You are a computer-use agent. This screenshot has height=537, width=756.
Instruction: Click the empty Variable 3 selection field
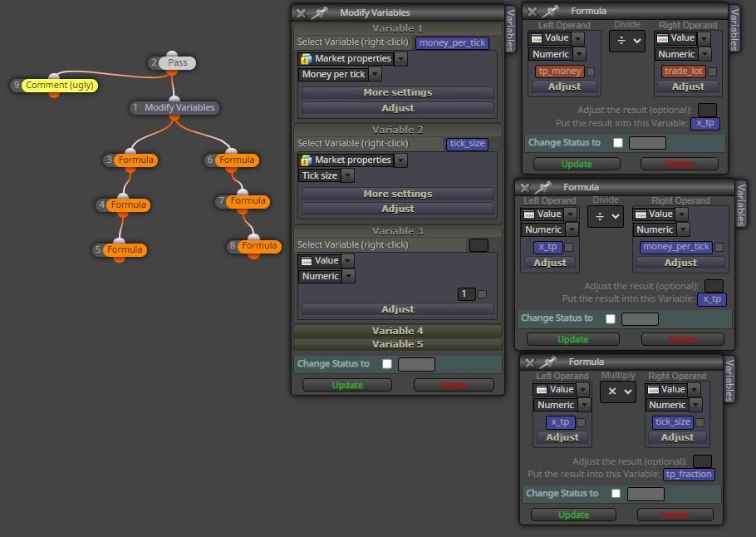click(x=479, y=245)
